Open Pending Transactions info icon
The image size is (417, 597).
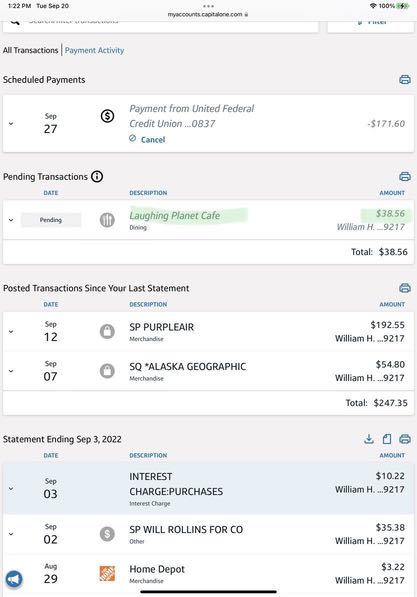[x=97, y=177]
